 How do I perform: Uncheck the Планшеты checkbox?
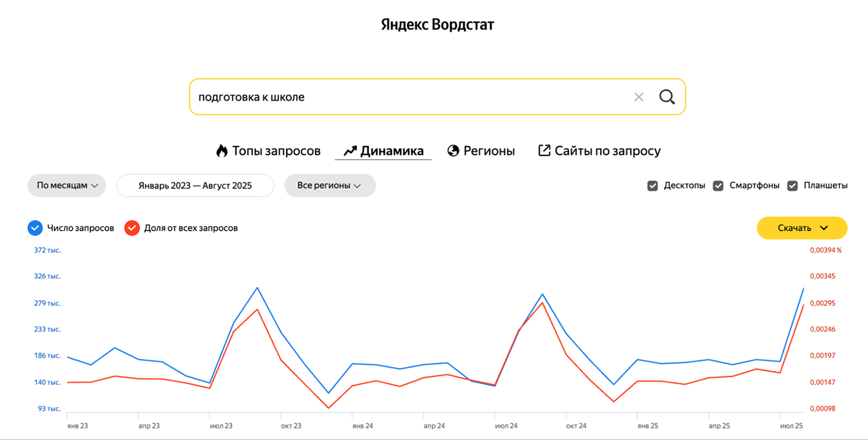[x=792, y=186]
